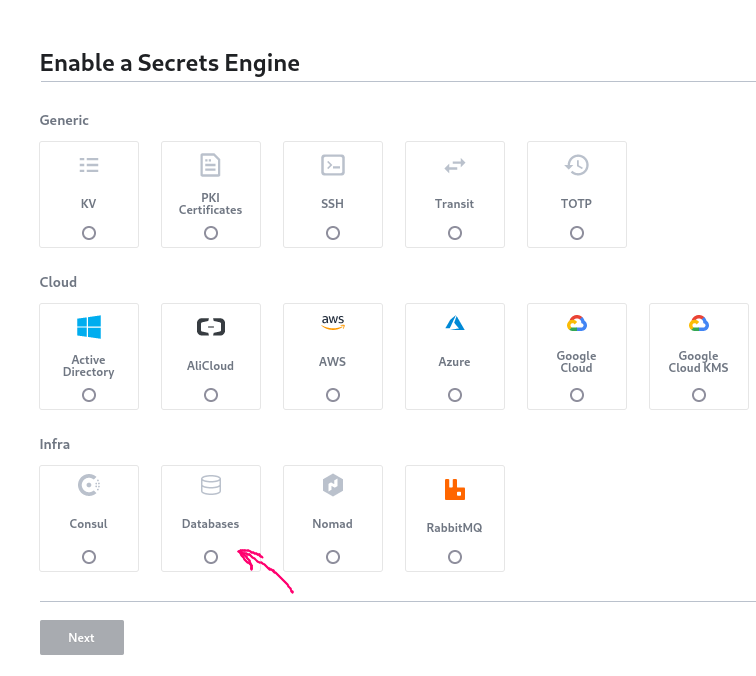Screen dimensions: 756x676
Task: Click the Google Cloud KMS label
Action: (x=699, y=362)
